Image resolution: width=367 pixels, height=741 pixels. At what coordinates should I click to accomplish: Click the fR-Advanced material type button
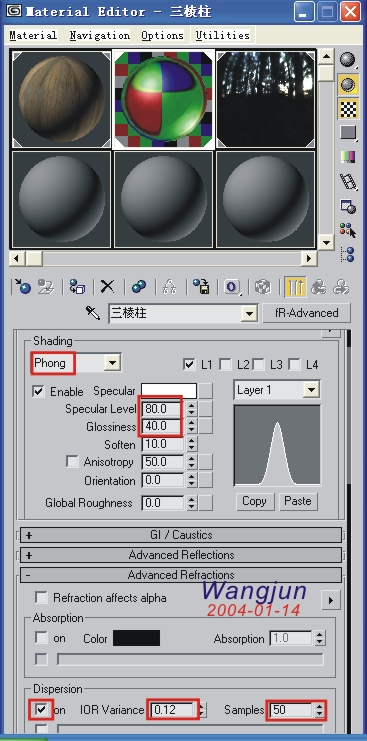[x=307, y=313]
